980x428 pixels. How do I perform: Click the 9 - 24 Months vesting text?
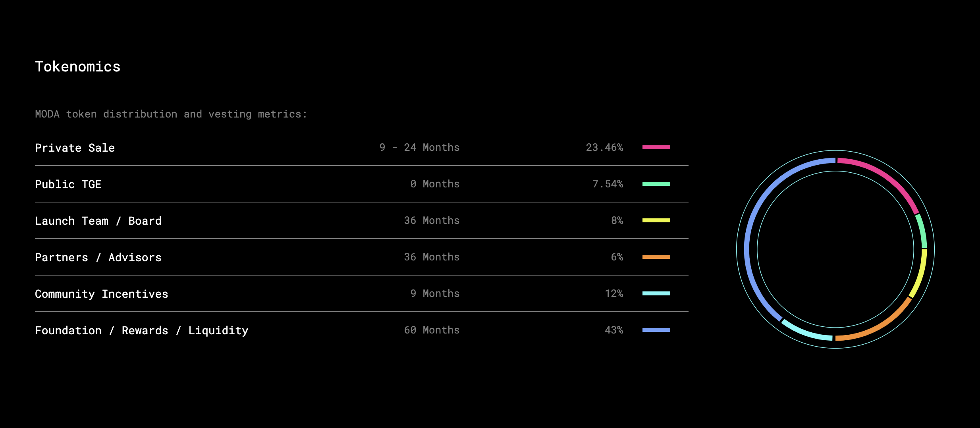(x=419, y=147)
